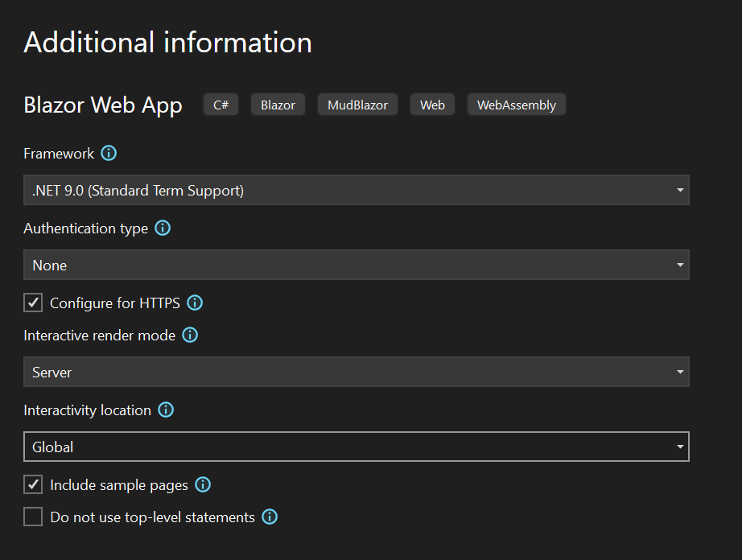
Task: Click the Include sample pages label text
Action: coord(119,485)
